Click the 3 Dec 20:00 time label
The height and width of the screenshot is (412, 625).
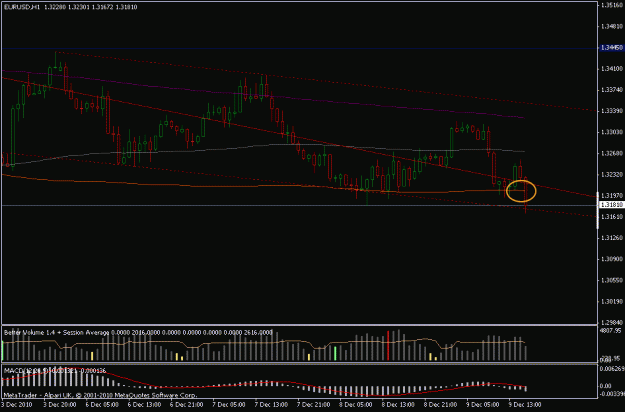[x=58, y=405]
